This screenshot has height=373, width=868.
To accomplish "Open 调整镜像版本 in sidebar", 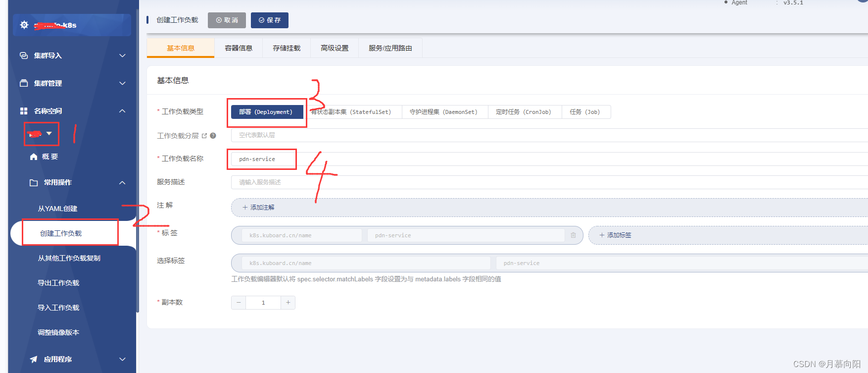I will (x=58, y=332).
